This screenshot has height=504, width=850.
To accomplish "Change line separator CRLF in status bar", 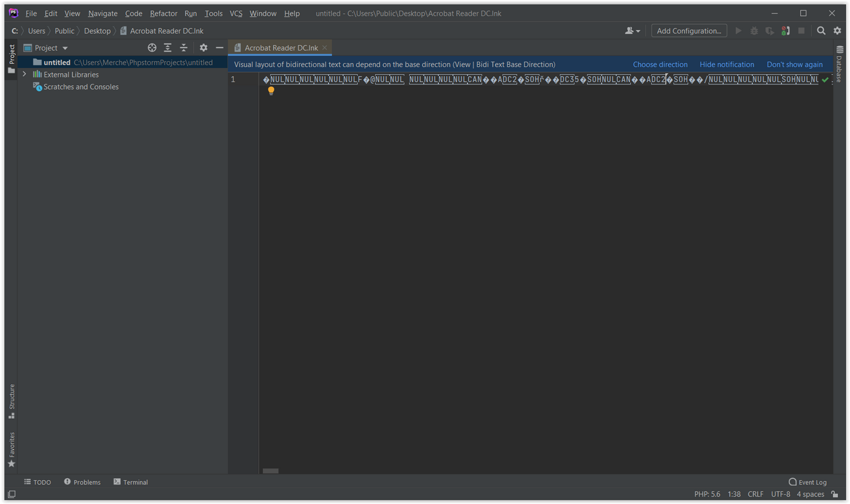I will coord(755,494).
